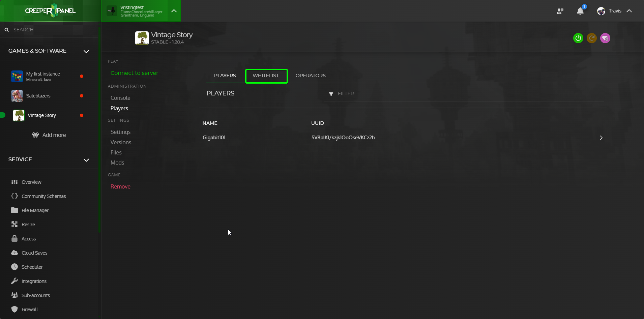Click the Vintage Story red status dot
The height and width of the screenshot is (319, 644).
pyautogui.click(x=82, y=115)
